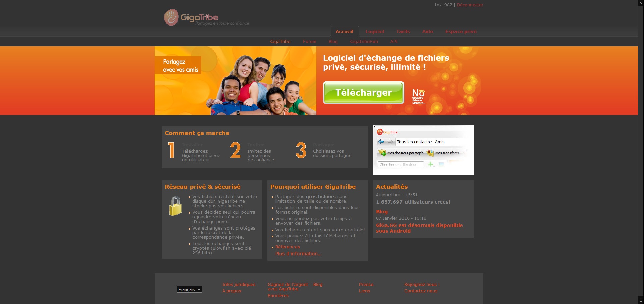Click the large orange step number 2
Image resolution: width=644 pixels, height=304 pixels.
click(x=235, y=150)
